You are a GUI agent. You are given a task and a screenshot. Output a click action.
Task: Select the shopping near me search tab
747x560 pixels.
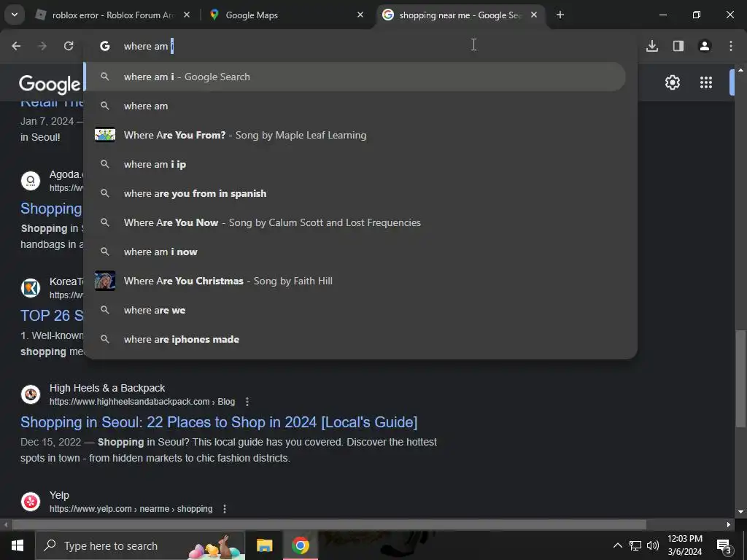[460, 15]
